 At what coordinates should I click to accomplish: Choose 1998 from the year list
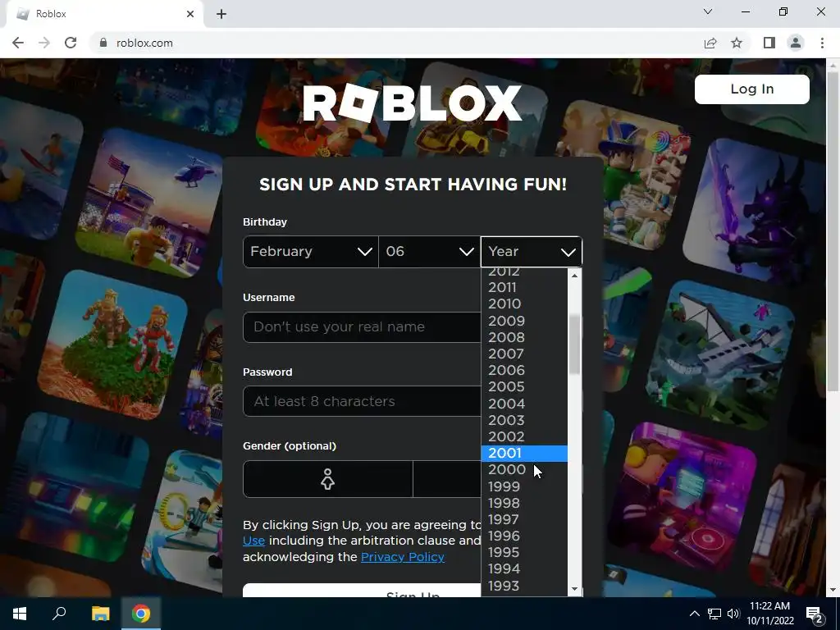524,503
